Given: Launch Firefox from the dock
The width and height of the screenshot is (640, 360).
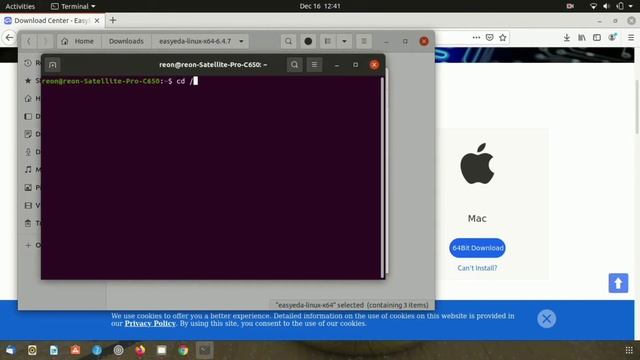Looking at the screenshot, I should (x=140, y=350).
